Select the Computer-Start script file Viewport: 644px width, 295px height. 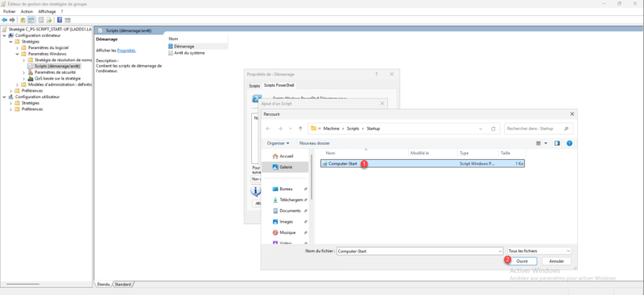point(423,163)
